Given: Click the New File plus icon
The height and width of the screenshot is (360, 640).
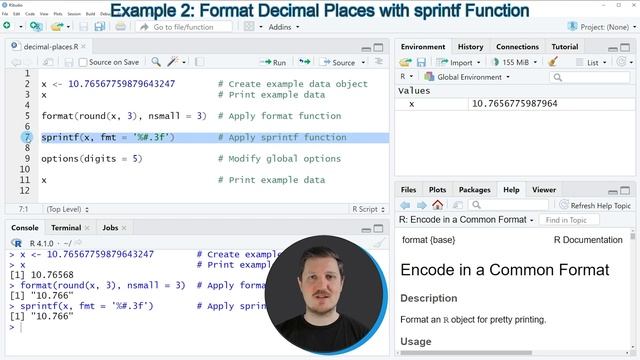Looking at the screenshot, I should pos(7,26).
